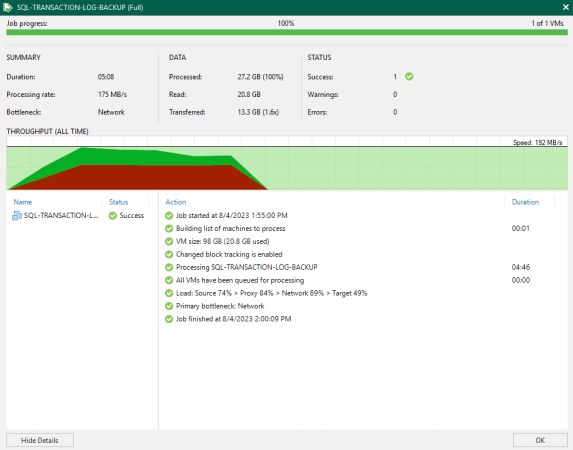Click the 04:46 duration value
The width and height of the screenshot is (573, 450).
pyautogui.click(x=521, y=267)
